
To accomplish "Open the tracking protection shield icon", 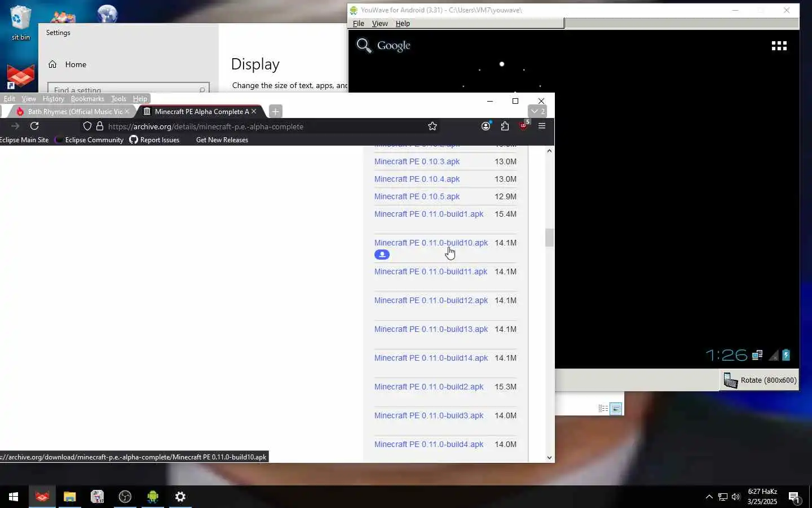I will [87, 126].
